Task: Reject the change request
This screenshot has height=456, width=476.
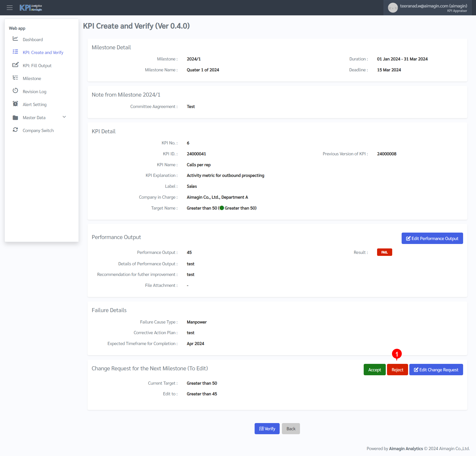Action: point(397,370)
